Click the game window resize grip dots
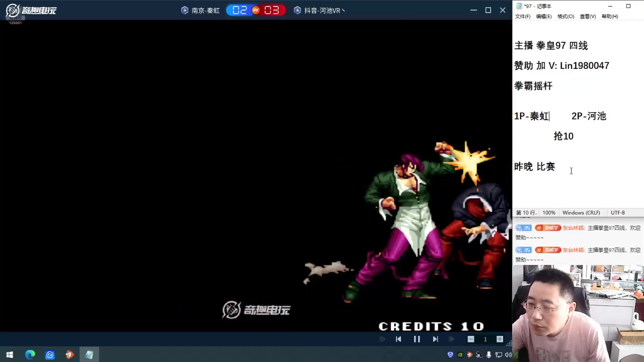This screenshot has width=644, height=362. 509,343
